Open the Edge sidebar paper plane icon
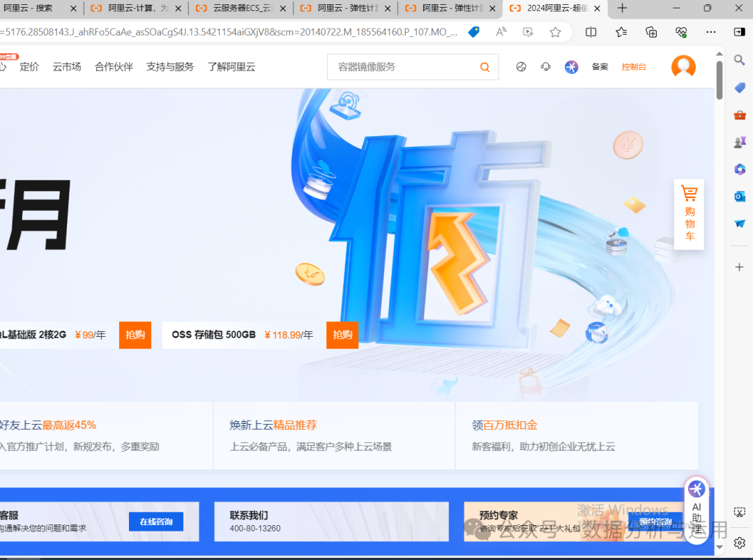This screenshot has width=753, height=560. (x=740, y=224)
